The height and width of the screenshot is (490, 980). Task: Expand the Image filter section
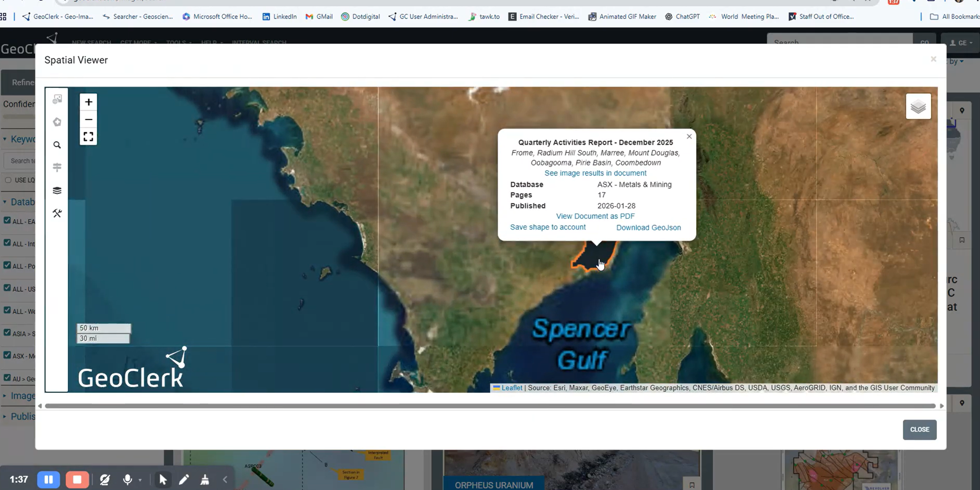[19, 396]
